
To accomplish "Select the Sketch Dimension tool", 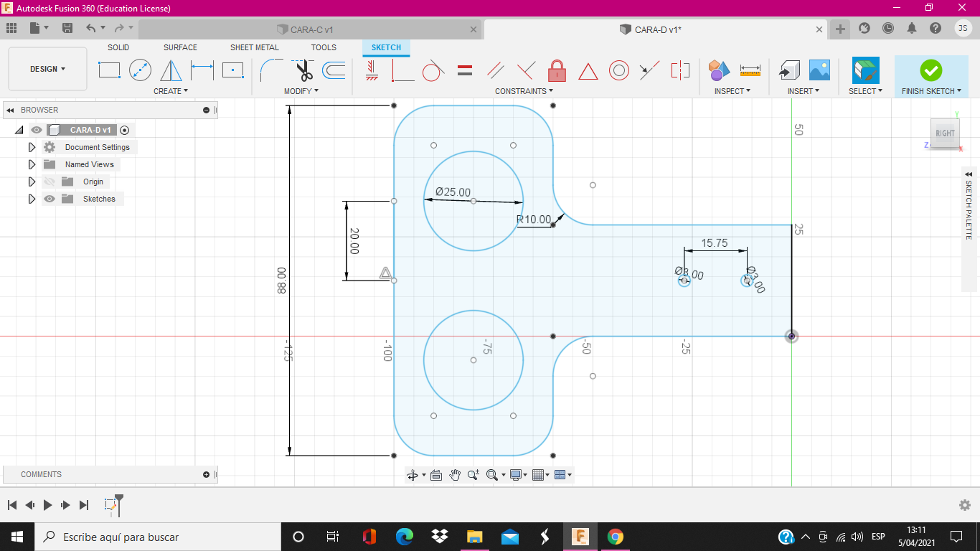I will coord(202,70).
